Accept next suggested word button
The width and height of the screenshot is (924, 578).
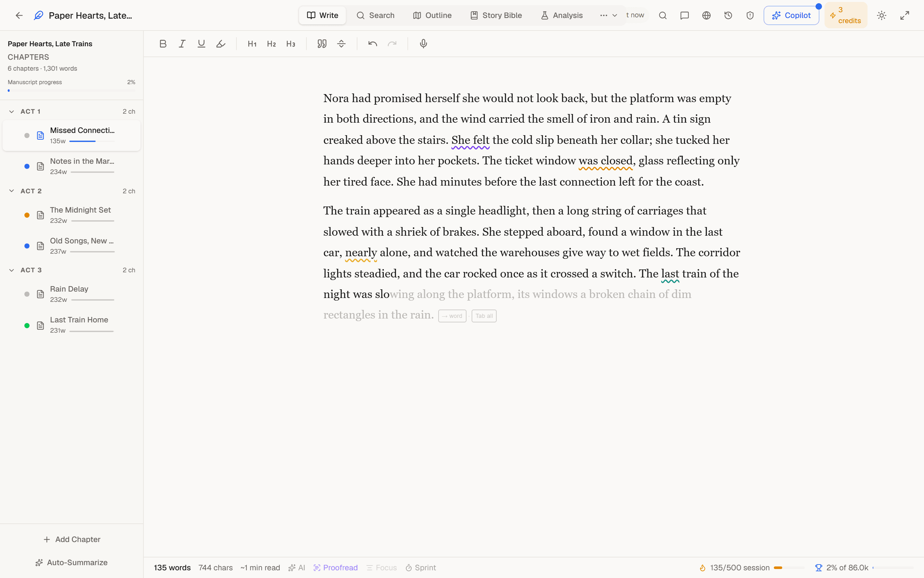pyautogui.click(x=452, y=316)
